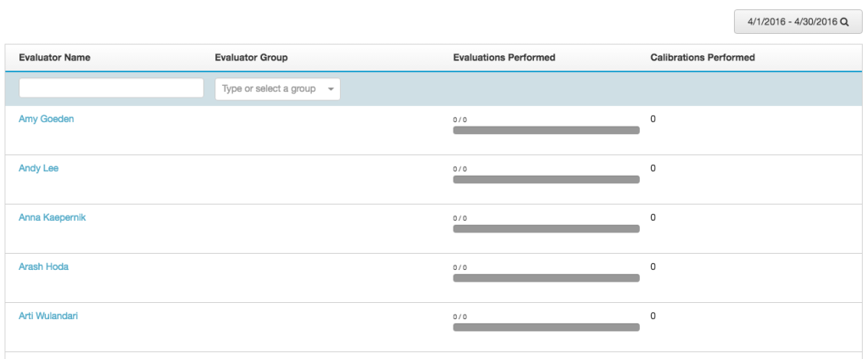Viewport: 868px width, 359px height.
Task: Select the Anna Kaepernik link
Action: (x=52, y=217)
